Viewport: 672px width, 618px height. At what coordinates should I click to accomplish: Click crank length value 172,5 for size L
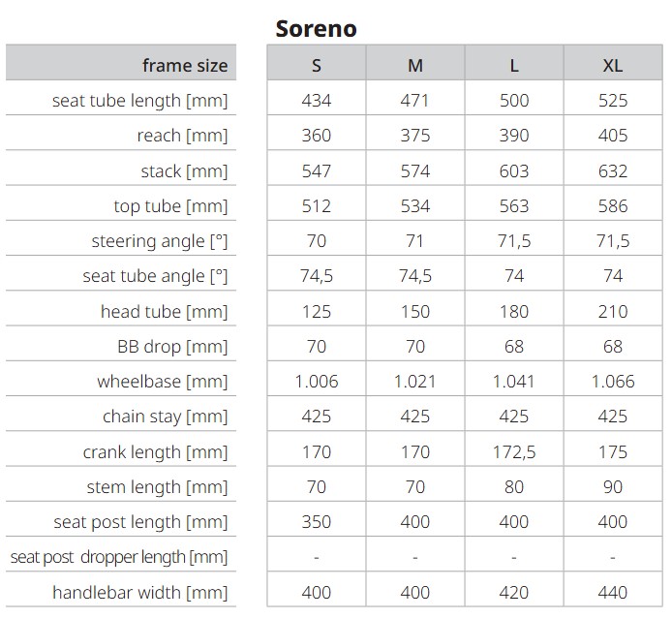pos(514,452)
